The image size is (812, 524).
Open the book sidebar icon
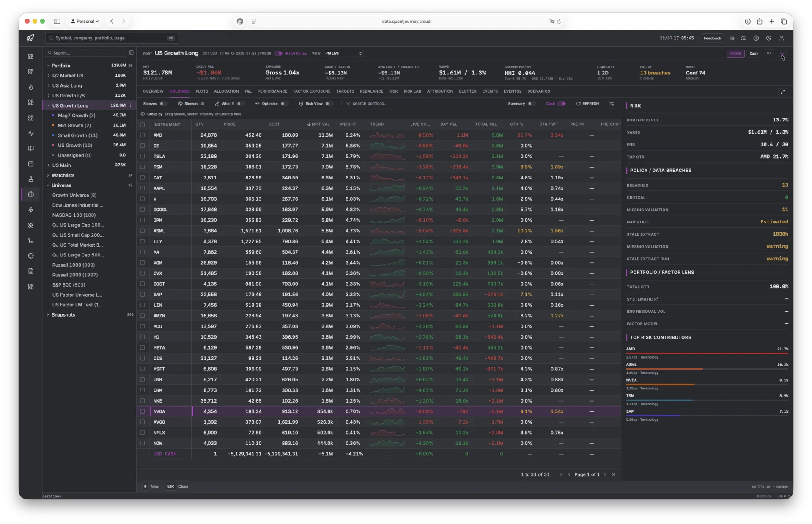(31, 149)
